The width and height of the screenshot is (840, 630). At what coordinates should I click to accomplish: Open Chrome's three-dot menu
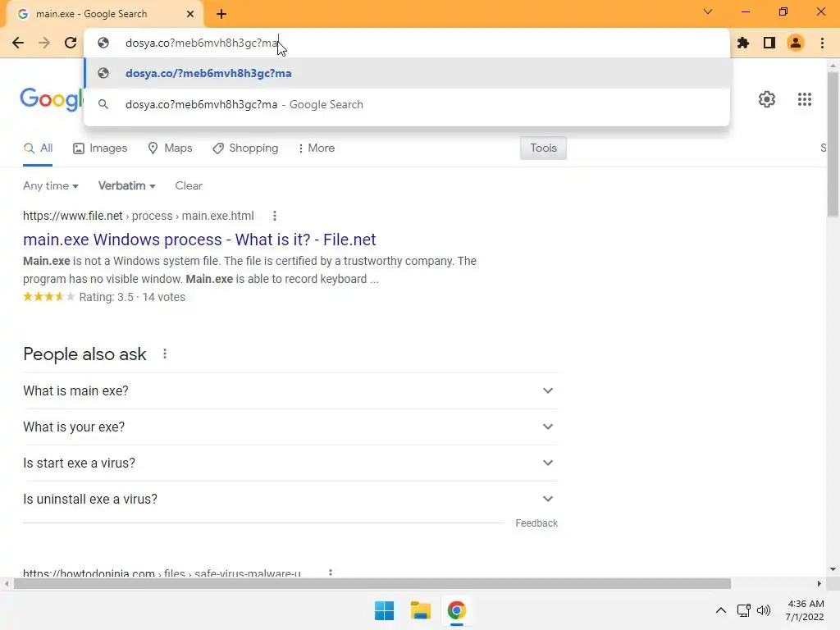click(822, 43)
